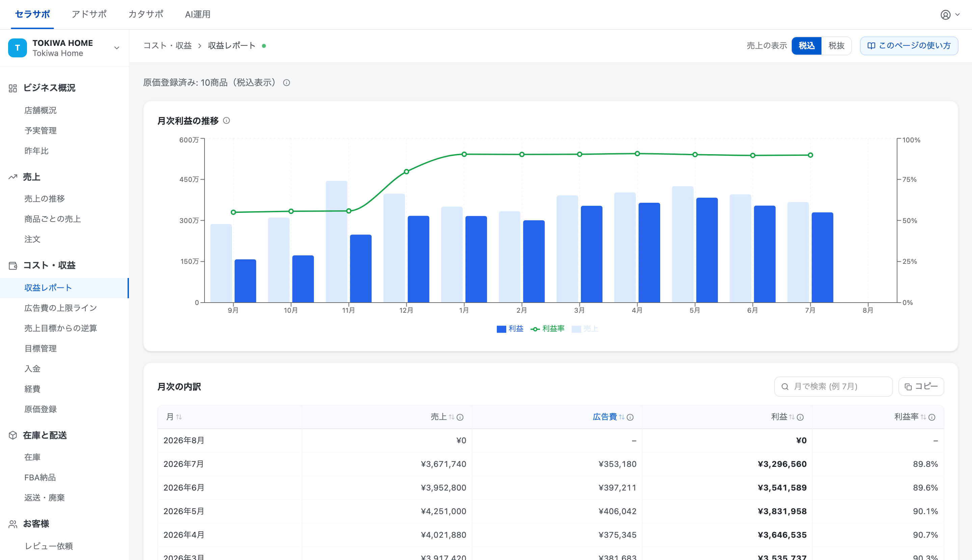Click info icon in 利益 column header

pos(800,417)
